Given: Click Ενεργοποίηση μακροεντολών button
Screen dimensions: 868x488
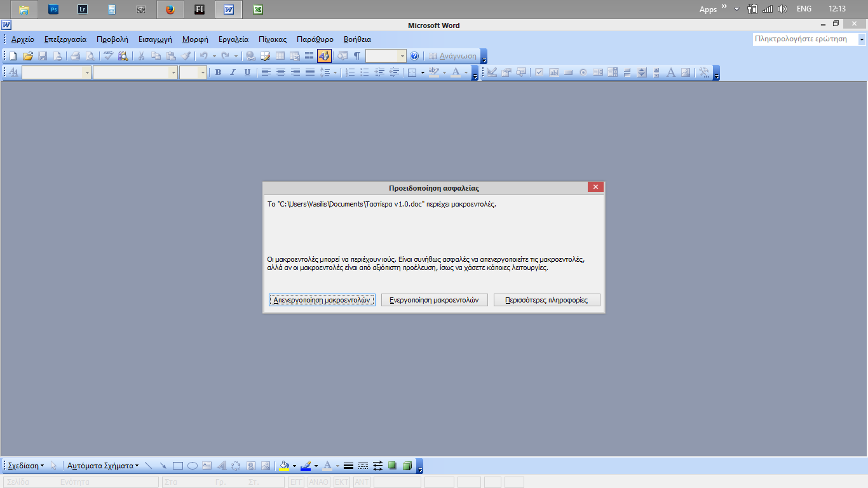Looking at the screenshot, I should coord(434,300).
